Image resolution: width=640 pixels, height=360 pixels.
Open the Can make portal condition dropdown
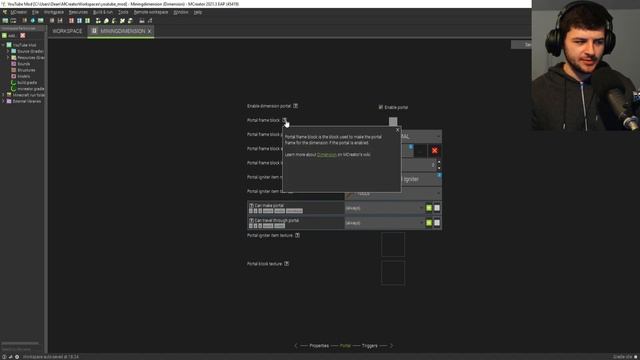click(x=384, y=208)
